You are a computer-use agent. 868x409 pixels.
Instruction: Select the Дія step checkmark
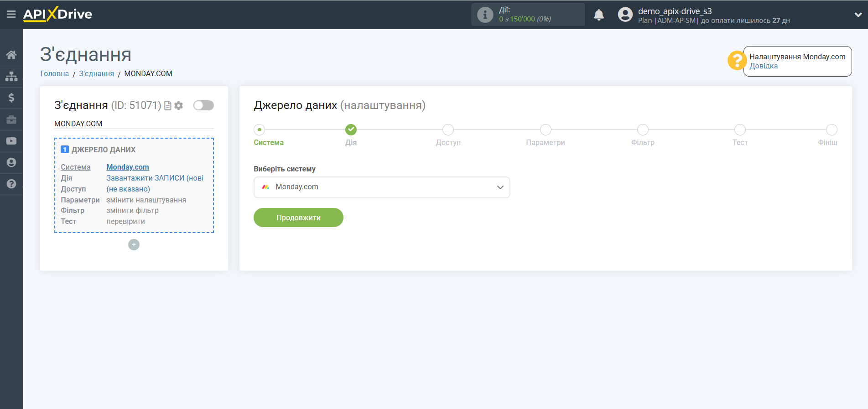point(351,130)
